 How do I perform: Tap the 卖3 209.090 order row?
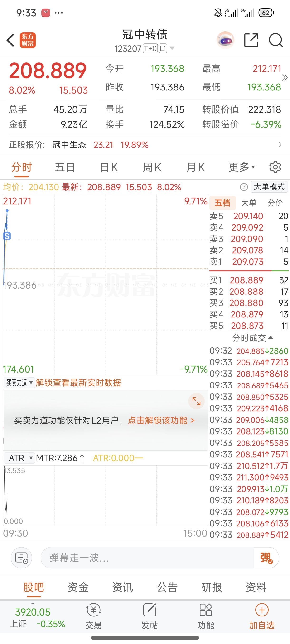tap(249, 239)
